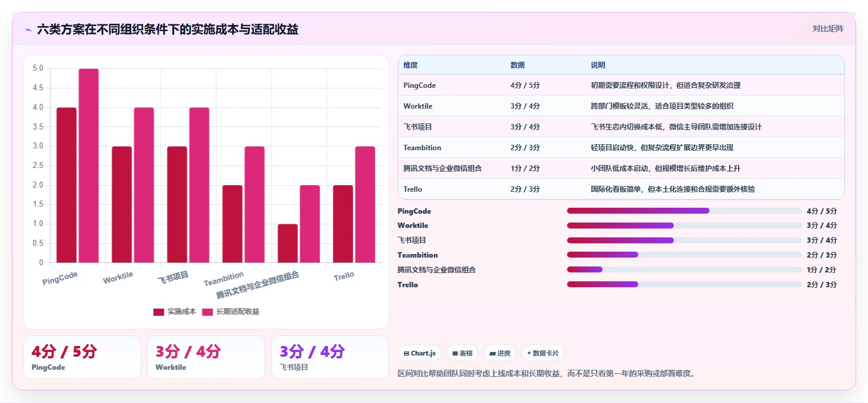
Task: Click PingCode 实施成本 bar in chart
Action: tap(66, 185)
